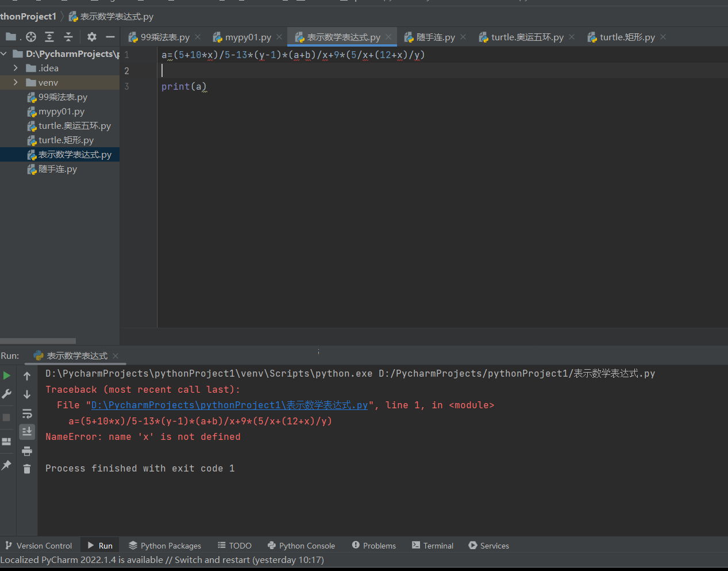The image size is (728, 571).
Task: Open the project view selector dropdown
Action: coord(13,37)
